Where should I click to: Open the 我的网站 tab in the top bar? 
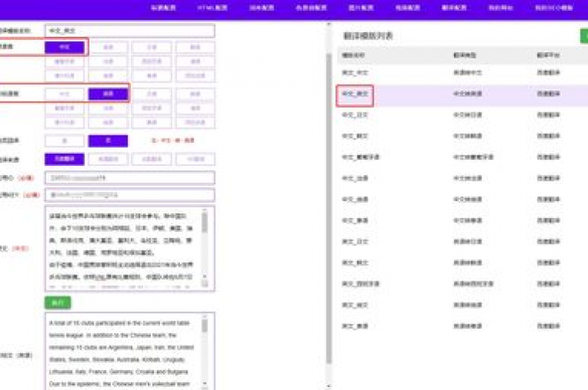pyautogui.click(x=501, y=8)
